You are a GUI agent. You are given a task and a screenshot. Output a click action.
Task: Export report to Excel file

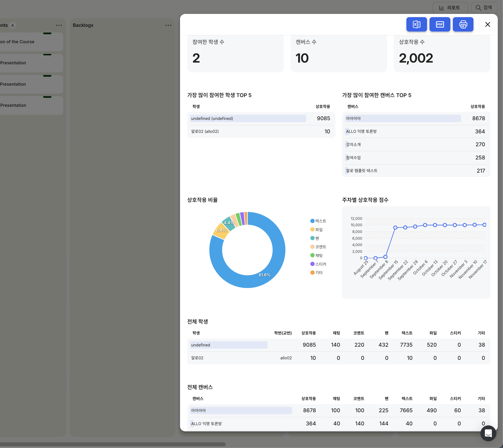tap(416, 24)
